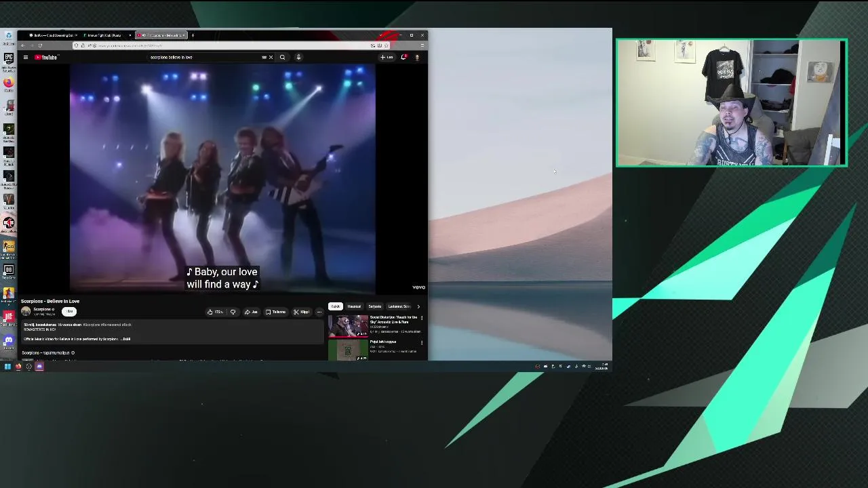Open Epic Games Launcher desktop icon
The width and height of the screenshot is (868, 488).
[x=9, y=61]
